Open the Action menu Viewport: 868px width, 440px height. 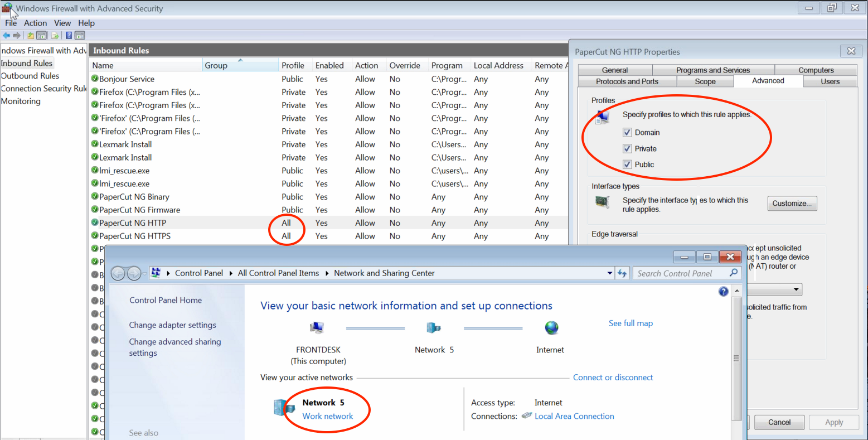pyautogui.click(x=35, y=23)
